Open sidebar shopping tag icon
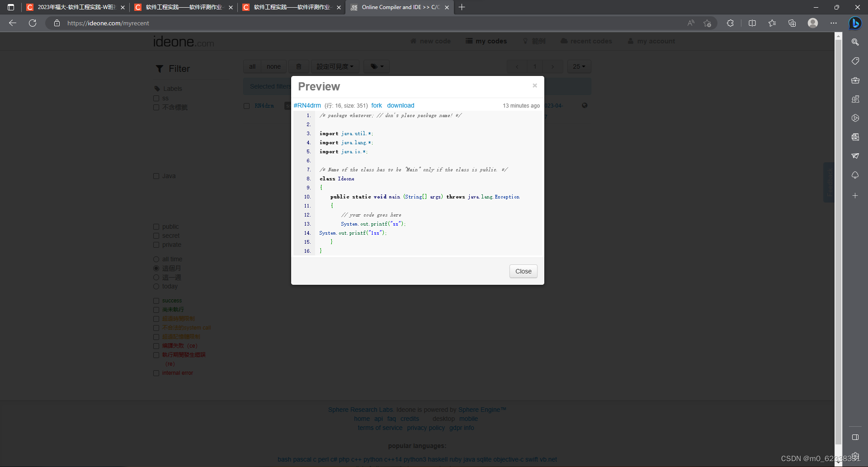Image resolution: width=868 pixels, height=467 pixels. pyautogui.click(x=855, y=61)
